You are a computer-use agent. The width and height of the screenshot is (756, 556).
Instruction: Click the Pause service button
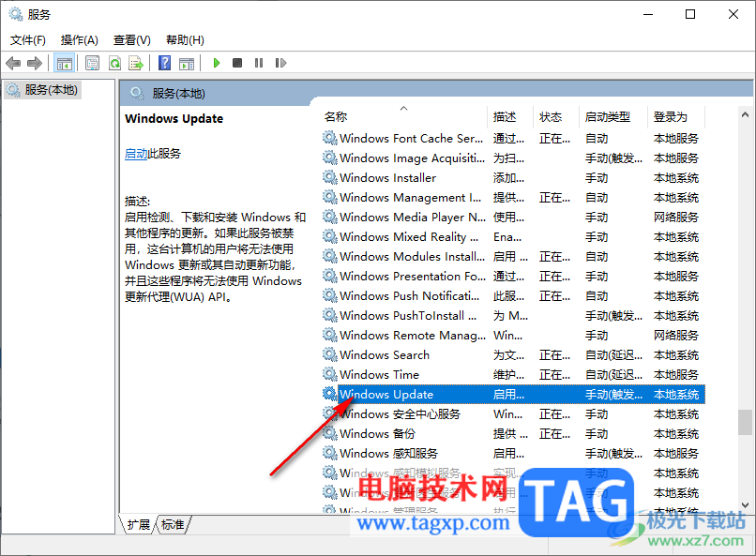pyautogui.click(x=259, y=63)
